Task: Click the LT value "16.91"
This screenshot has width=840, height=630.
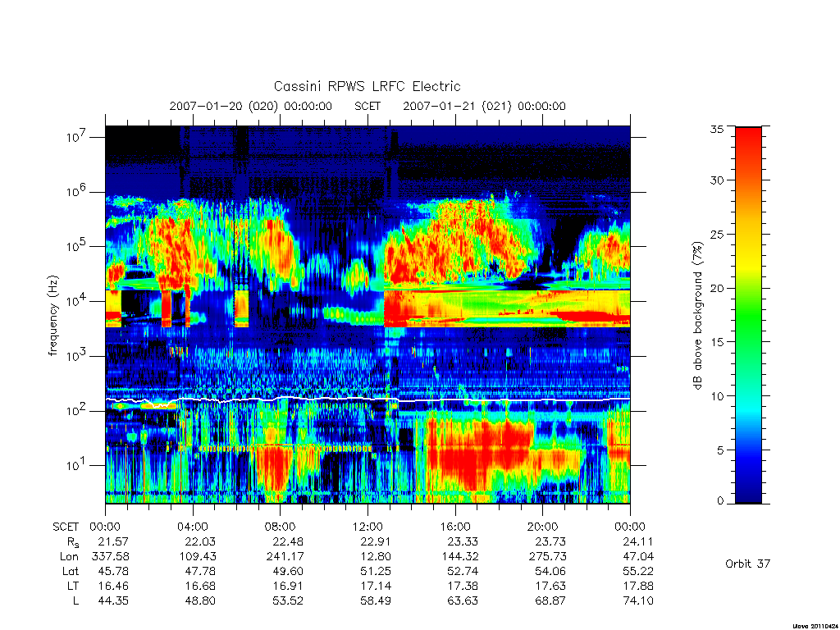Action: (288, 586)
